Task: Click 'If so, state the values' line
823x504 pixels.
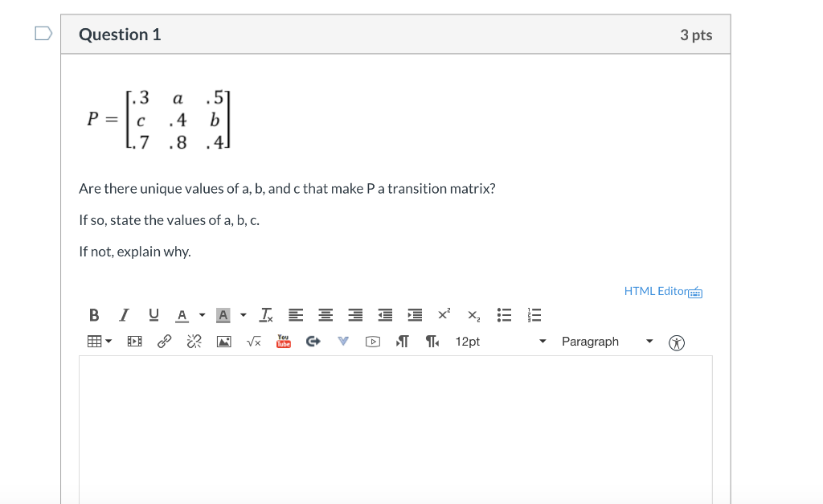Action: (169, 220)
